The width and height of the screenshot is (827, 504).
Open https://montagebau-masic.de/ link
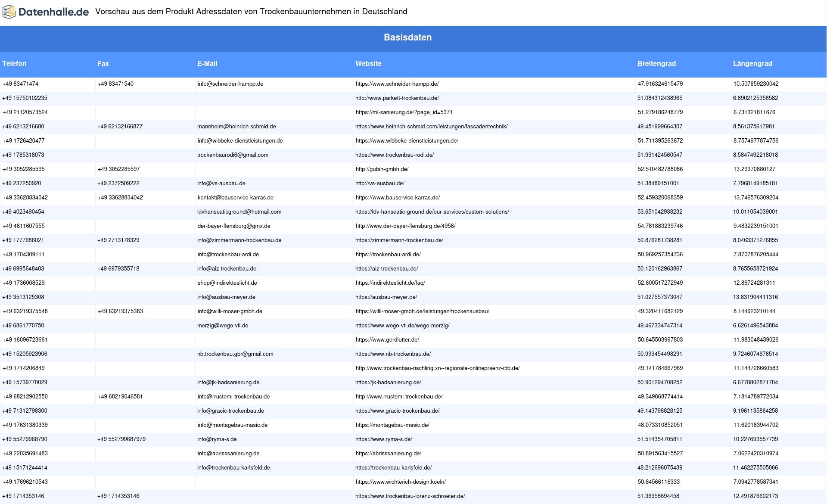(392, 425)
